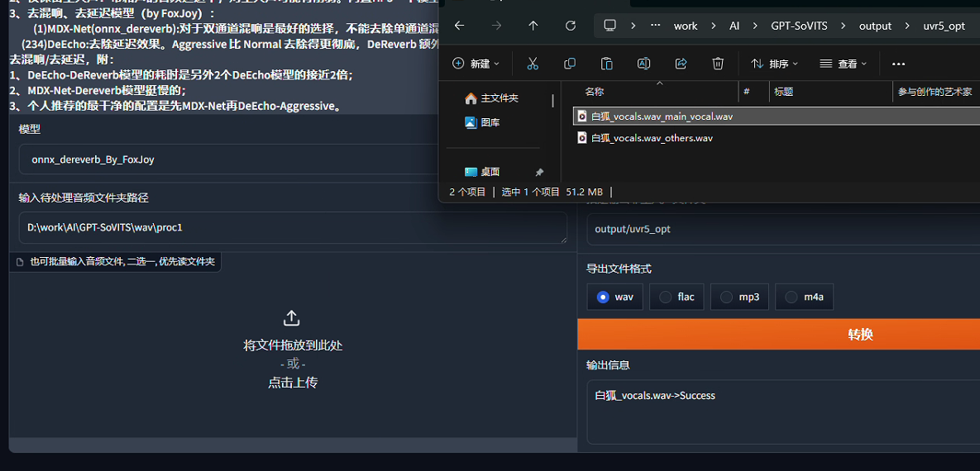980x471 pixels.
Task: Choose mp3 as export format
Action: [x=739, y=297]
